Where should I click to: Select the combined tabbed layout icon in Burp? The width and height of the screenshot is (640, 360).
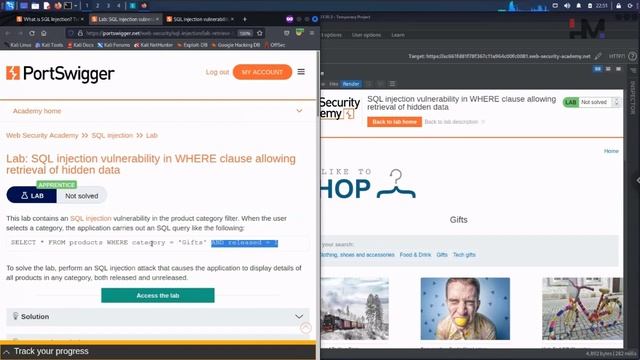pos(618,69)
